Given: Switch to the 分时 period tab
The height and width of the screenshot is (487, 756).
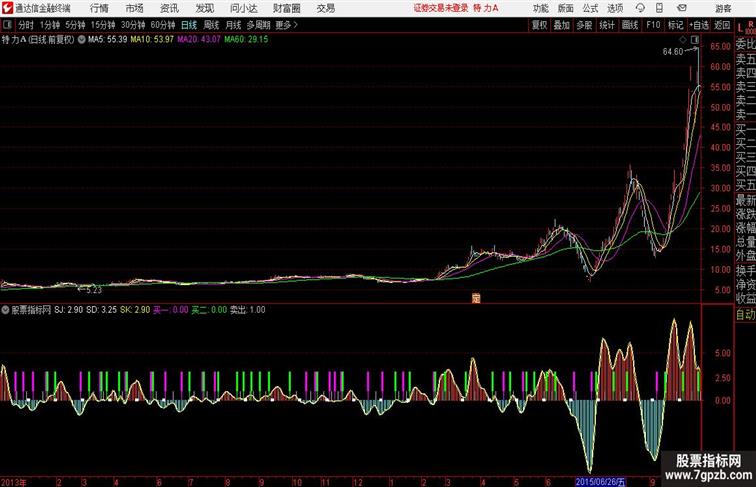Looking at the screenshot, I should 26,25.
